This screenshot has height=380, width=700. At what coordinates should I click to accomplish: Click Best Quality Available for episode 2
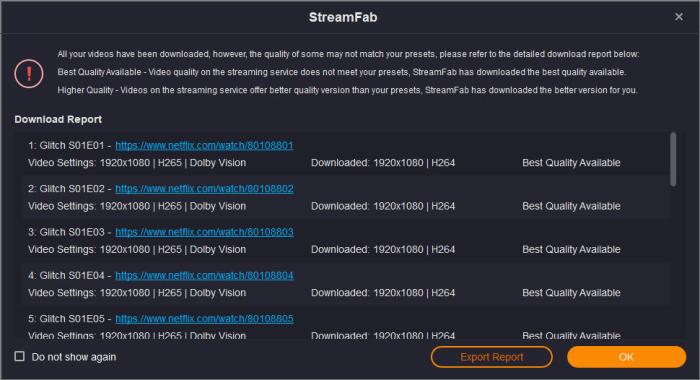tap(571, 206)
